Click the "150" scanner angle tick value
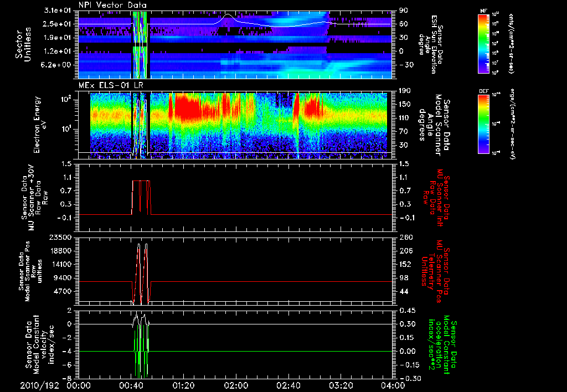This screenshot has height=392, width=567. pos(406,105)
